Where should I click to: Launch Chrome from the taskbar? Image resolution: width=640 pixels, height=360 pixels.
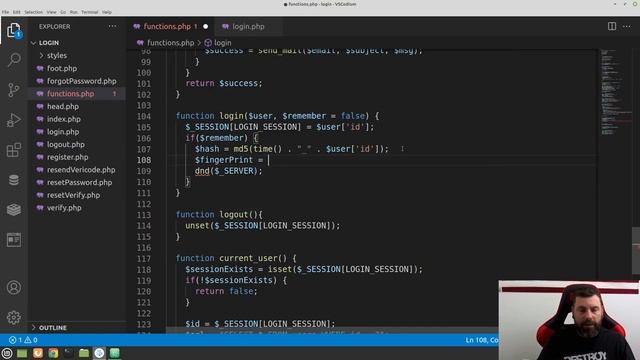pyautogui.click(x=53, y=353)
